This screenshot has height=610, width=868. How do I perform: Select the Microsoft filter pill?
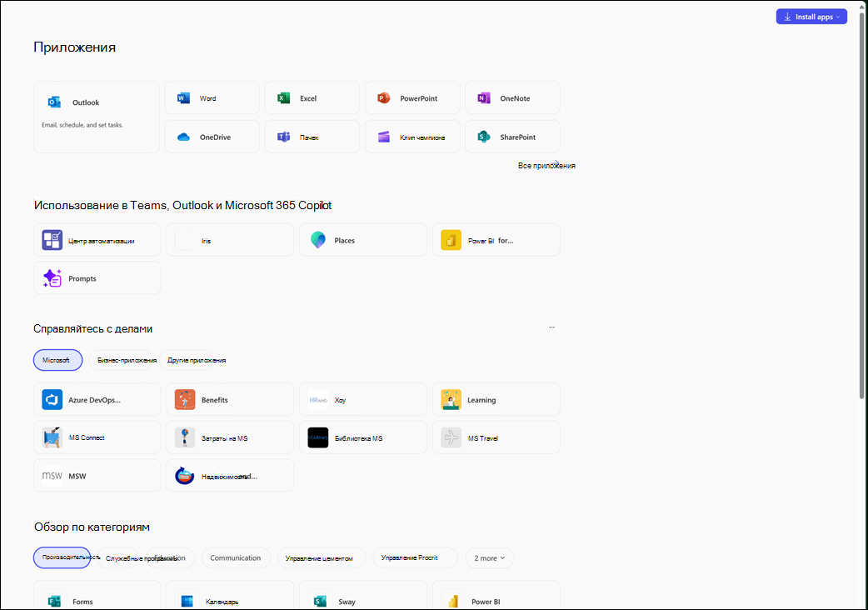(x=57, y=360)
